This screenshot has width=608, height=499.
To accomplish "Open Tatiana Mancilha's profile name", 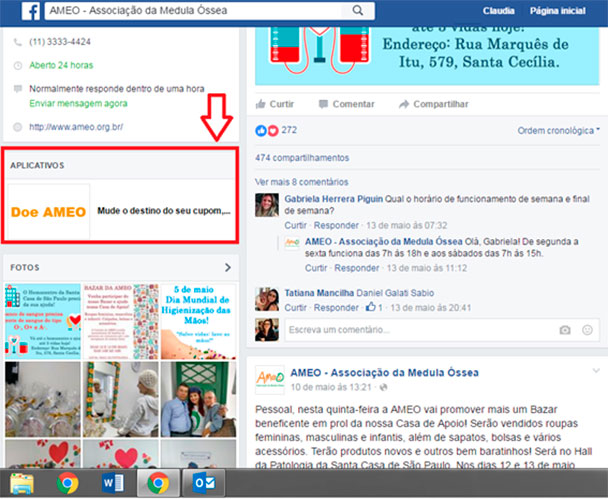I will coord(319,293).
